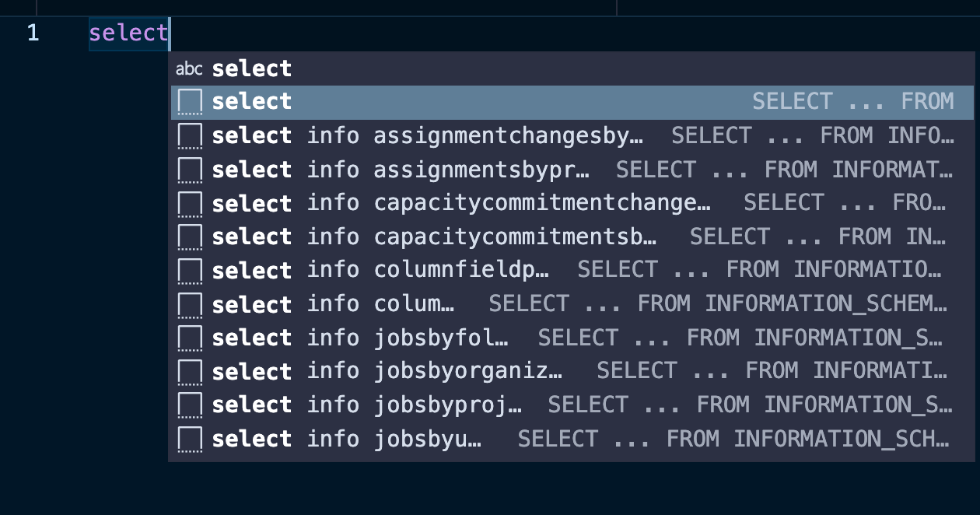Click the typed select keyword in editor
This screenshot has height=515, width=980.
(x=128, y=33)
